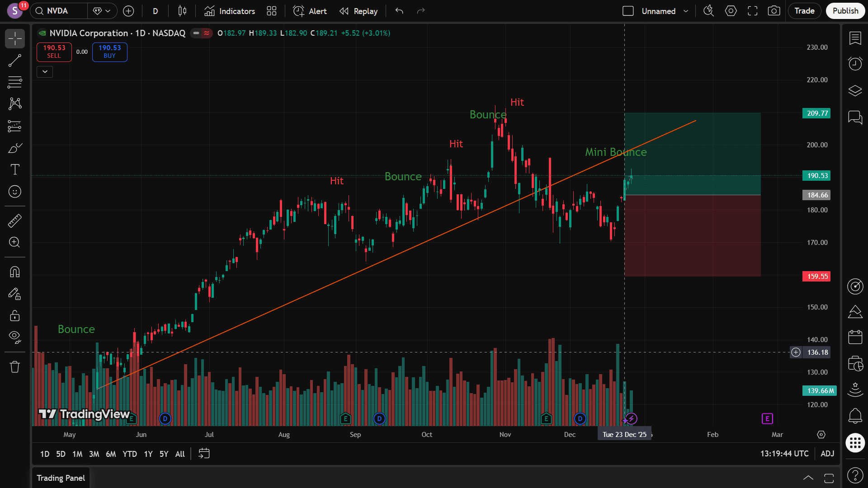This screenshot has height=488, width=868.
Task: Open the Fibonacci tools in the toolbar
Action: pyautogui.click(x=15, y=82)
